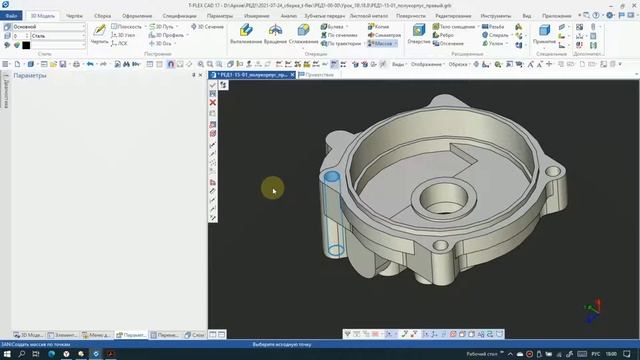The width and height of the screenshot is (640, 360).
Task: Open Windows taskbar search
Action: [22, 354]
